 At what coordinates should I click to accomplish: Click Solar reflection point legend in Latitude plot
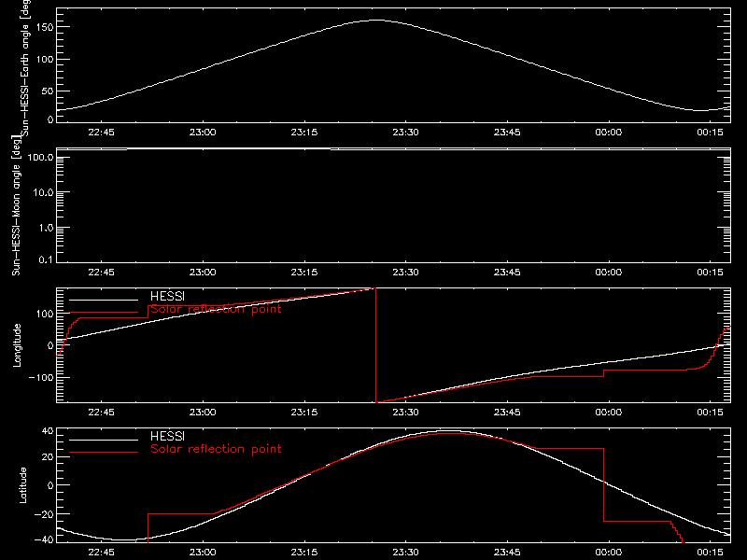point(217,450)
